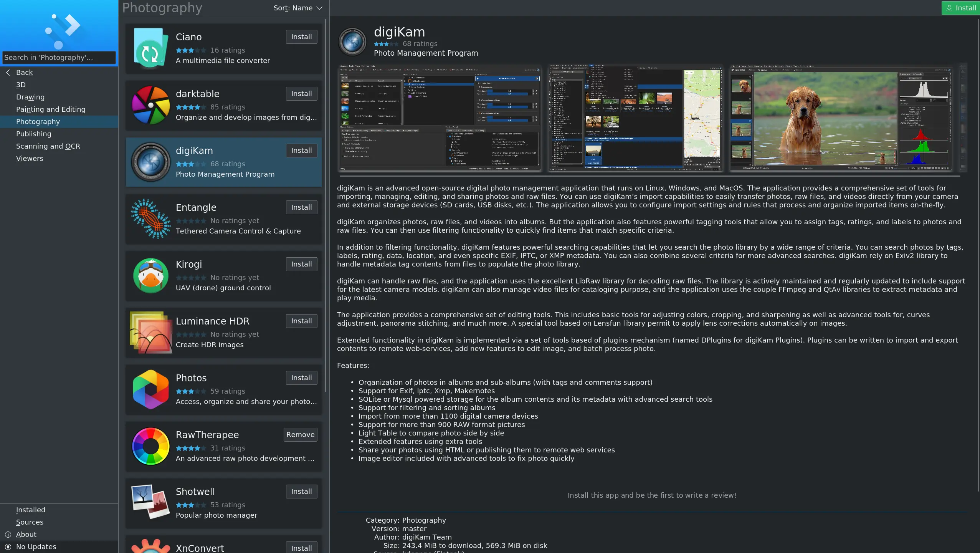The width and height of the screenshot is (980, 553).
Task: Open the Sort by Name dropdown
Action: [298, 8]
